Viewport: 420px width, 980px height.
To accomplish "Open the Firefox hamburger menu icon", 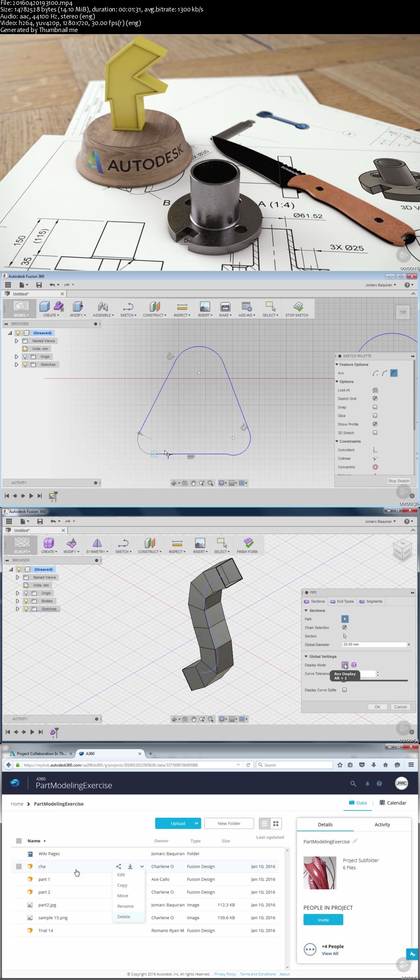I will [x=411, y=765].
